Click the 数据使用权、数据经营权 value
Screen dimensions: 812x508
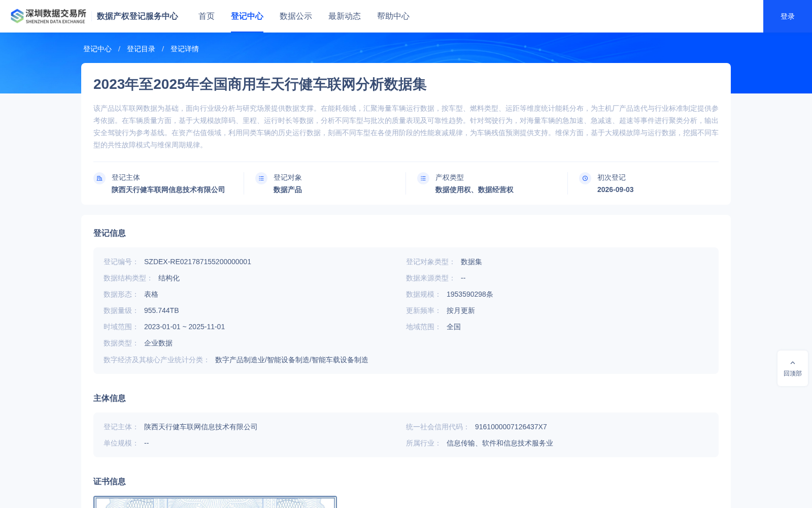(x=475, y=189)
